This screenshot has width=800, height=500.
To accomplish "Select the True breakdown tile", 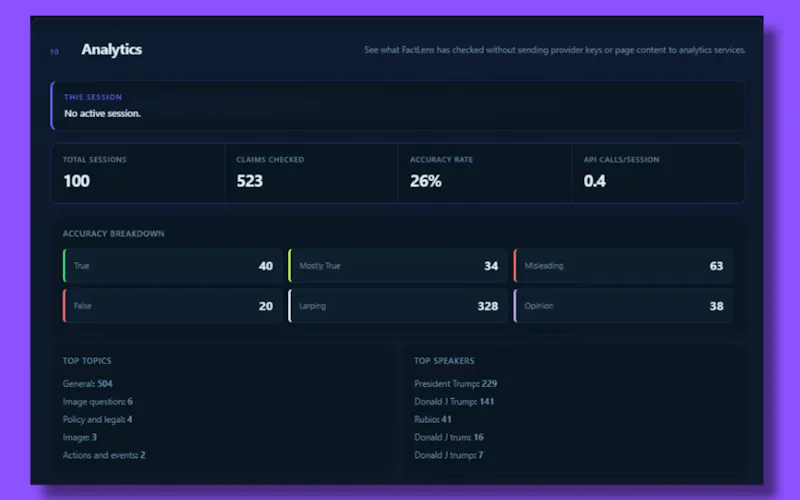I will (x=172, y=266).
